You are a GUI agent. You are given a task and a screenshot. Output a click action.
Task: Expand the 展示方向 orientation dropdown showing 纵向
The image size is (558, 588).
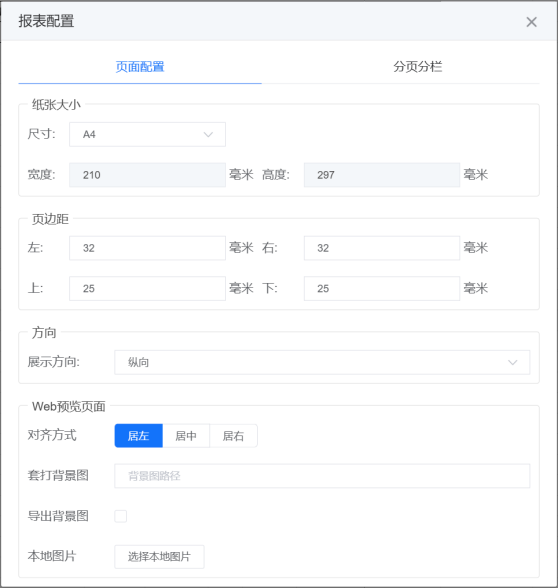tap(322, 362)
